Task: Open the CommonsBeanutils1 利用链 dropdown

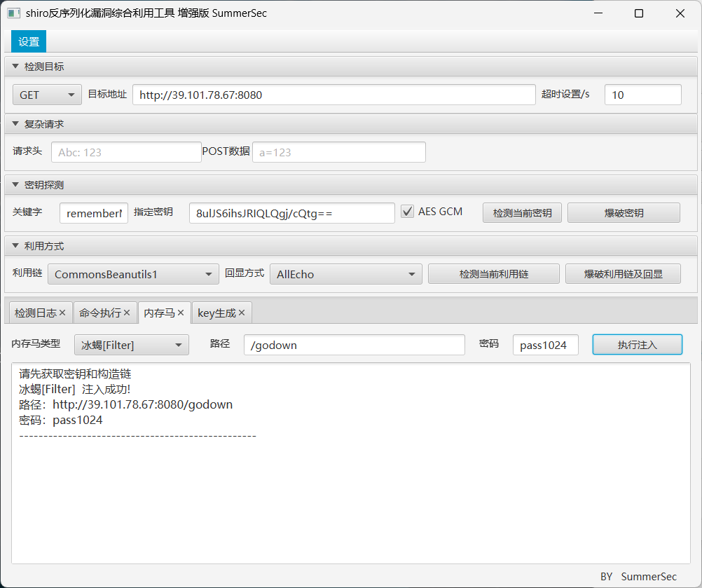Action: (x=132, y=274)
